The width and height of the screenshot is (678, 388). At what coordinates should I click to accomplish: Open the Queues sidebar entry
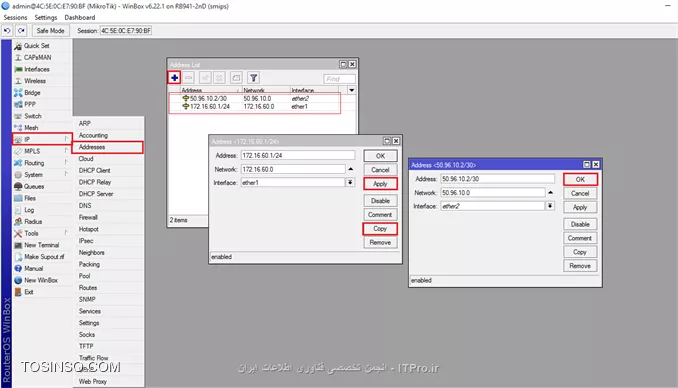tap(34, 186)
